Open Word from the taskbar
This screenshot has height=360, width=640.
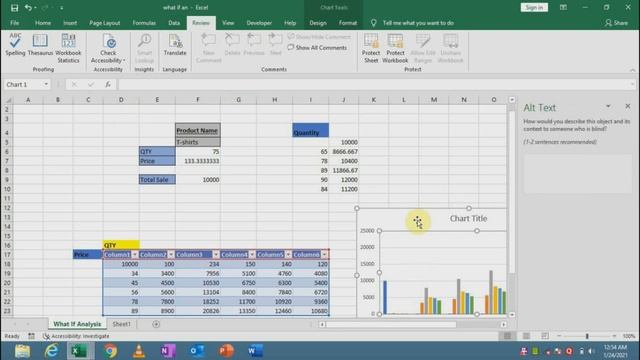tap(255, 351)
